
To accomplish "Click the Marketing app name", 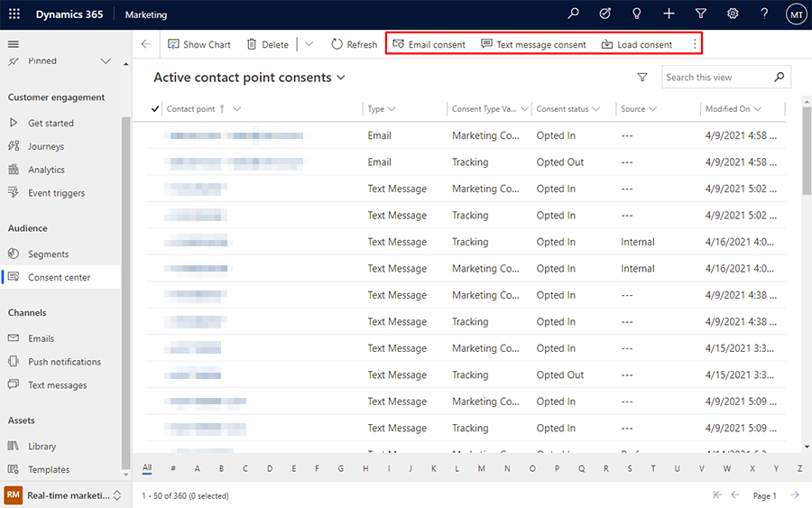I will pos(146,14).
